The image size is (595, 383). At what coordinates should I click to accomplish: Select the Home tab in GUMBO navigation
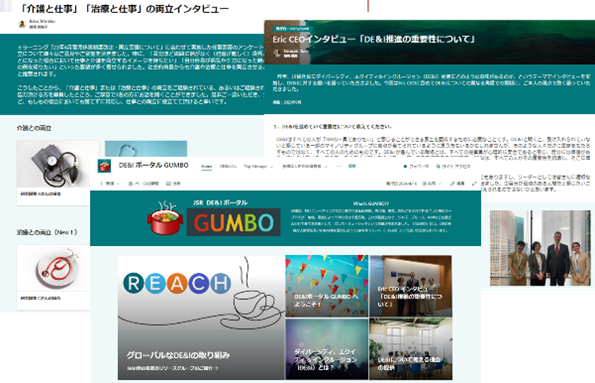click(x=207, y=166)
